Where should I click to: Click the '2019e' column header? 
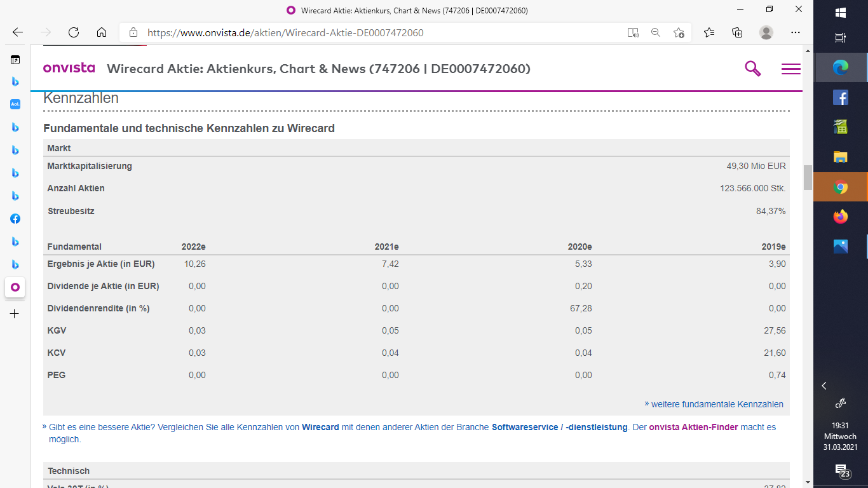click(773, 247)
